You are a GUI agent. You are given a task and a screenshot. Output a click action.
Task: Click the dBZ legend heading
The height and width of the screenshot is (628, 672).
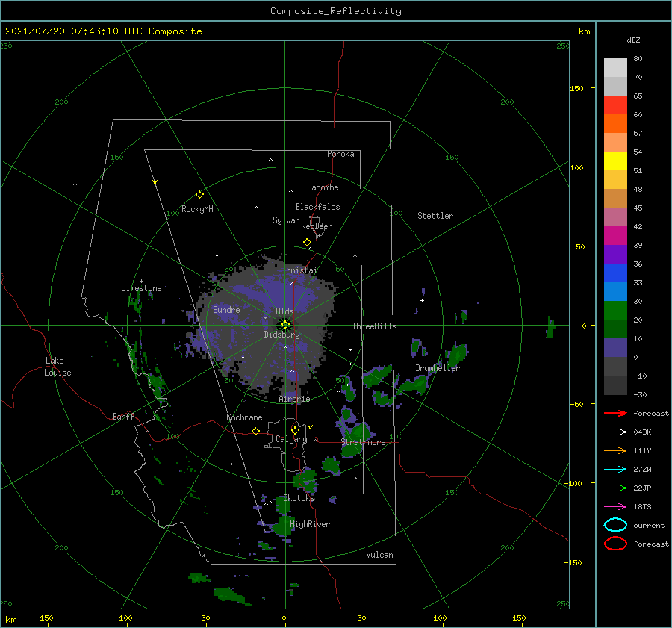click(633, 40)
